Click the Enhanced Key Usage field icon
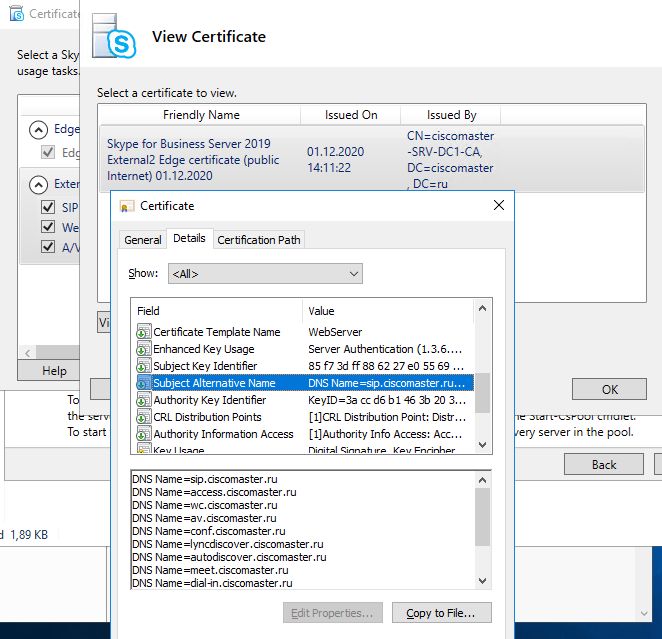This screenshot has height=639, width=662. 144,349
